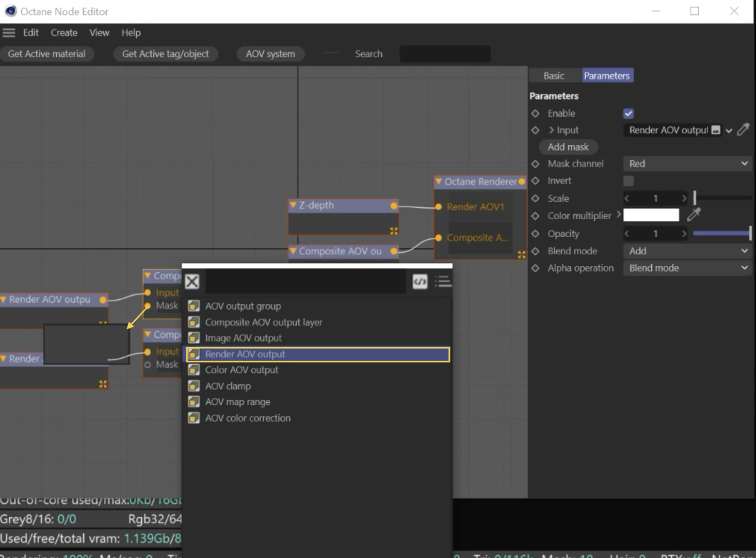Click the AOV system button

[270, 54]
